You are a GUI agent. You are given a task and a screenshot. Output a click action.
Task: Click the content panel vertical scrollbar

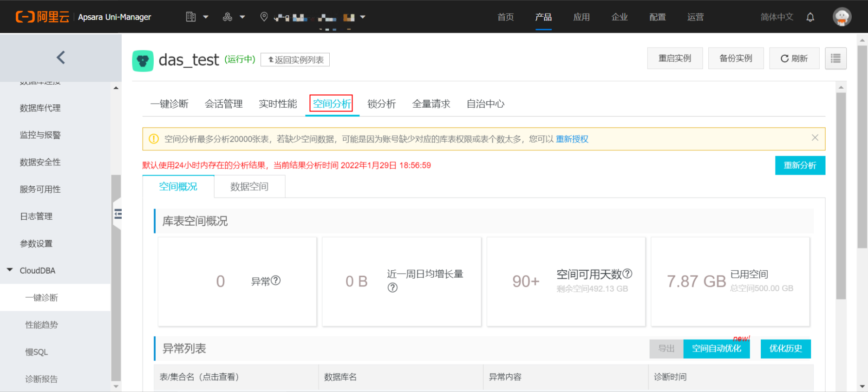[841, 196]
